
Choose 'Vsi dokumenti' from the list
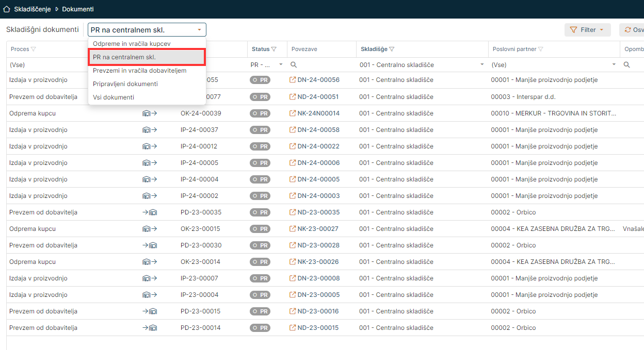point(114,97)
